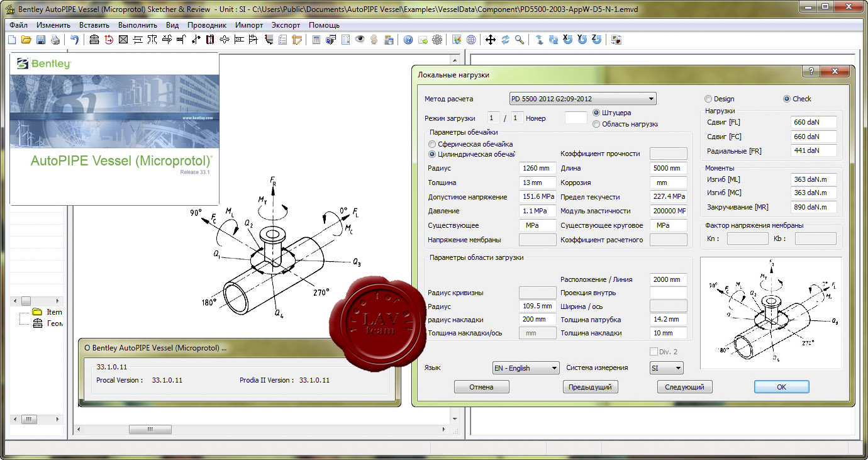Print using the printer toolbar icon
Screen dimensions: 868x460
[55, 40]
